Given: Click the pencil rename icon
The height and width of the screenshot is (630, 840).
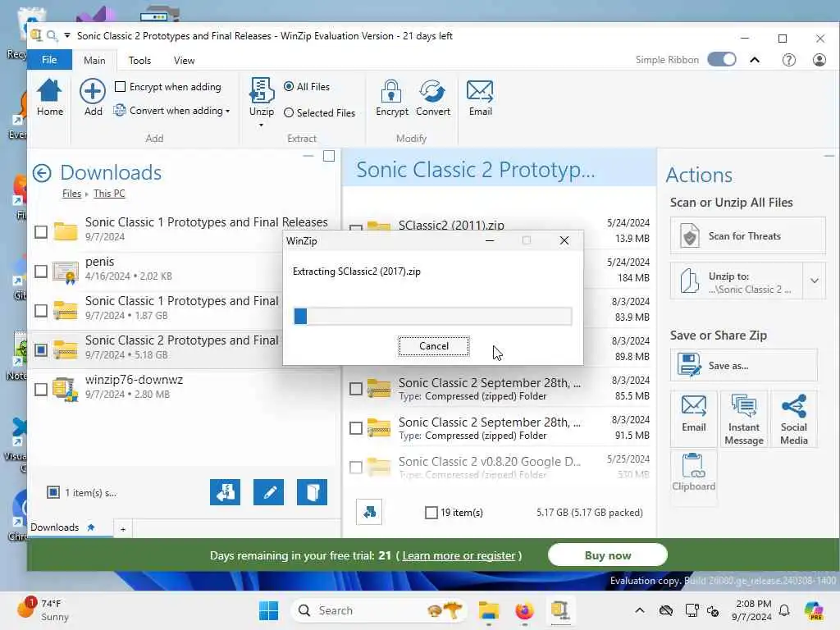Looking at the screenshot, I should point(268,492).
